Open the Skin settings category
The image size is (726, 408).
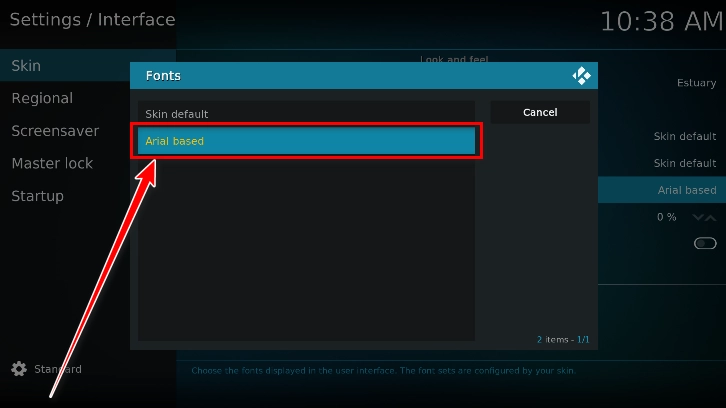point(26,66)
